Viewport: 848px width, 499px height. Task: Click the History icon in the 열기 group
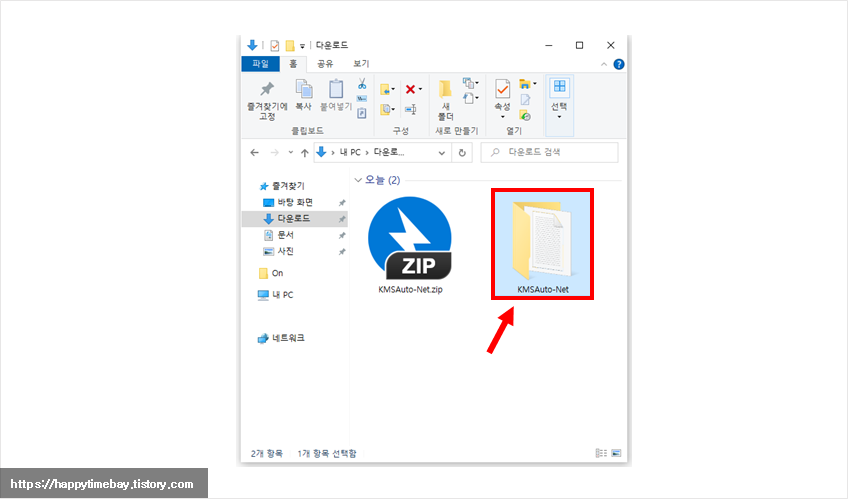click(525, 115)
